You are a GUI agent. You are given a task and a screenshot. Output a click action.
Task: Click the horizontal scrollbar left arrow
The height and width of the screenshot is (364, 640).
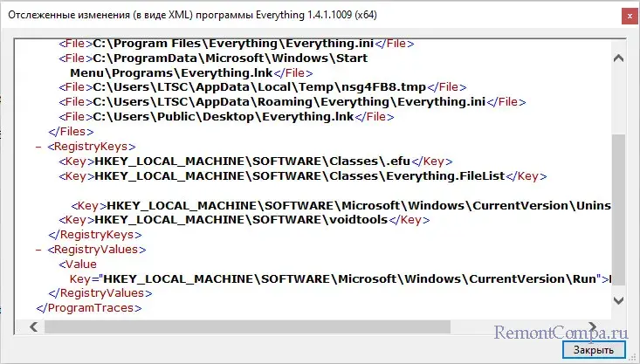click(33, 327)
